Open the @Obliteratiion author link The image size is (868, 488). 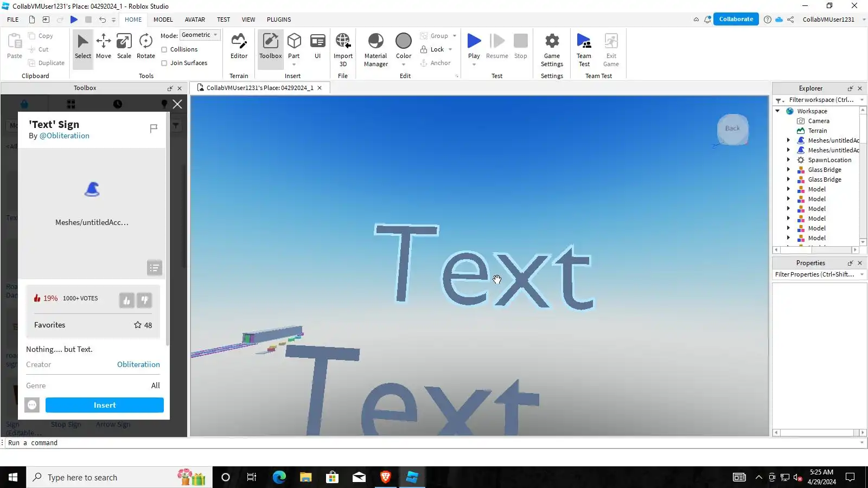pos(65,136)
